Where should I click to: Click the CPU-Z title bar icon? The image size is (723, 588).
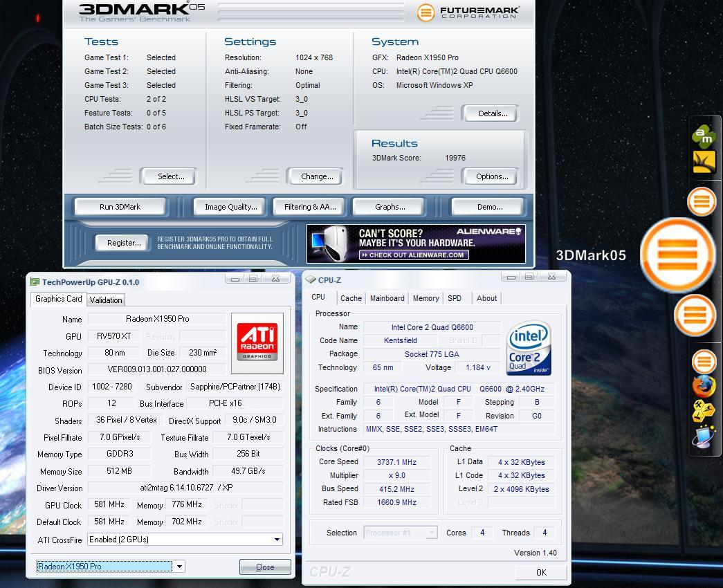311,280
